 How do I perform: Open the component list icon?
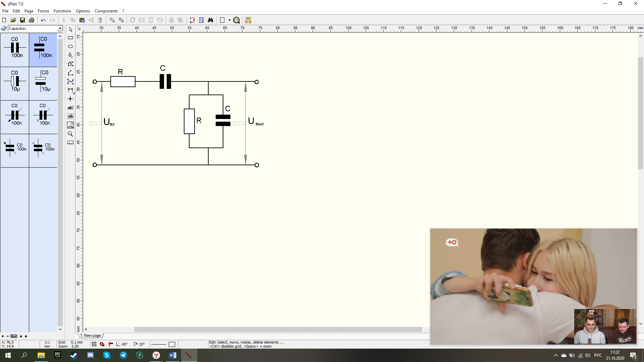[x=201, y=20]
